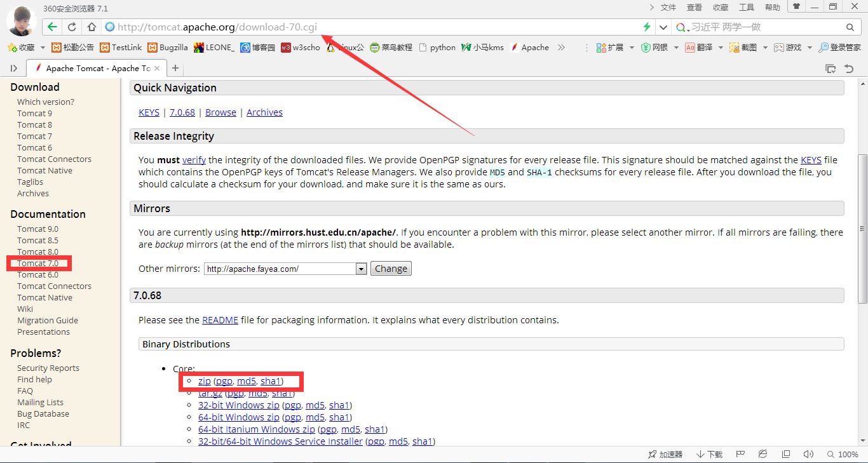Click the Change mirror button
The width and height of the screenshot is (868, 463).
point(391,269)
